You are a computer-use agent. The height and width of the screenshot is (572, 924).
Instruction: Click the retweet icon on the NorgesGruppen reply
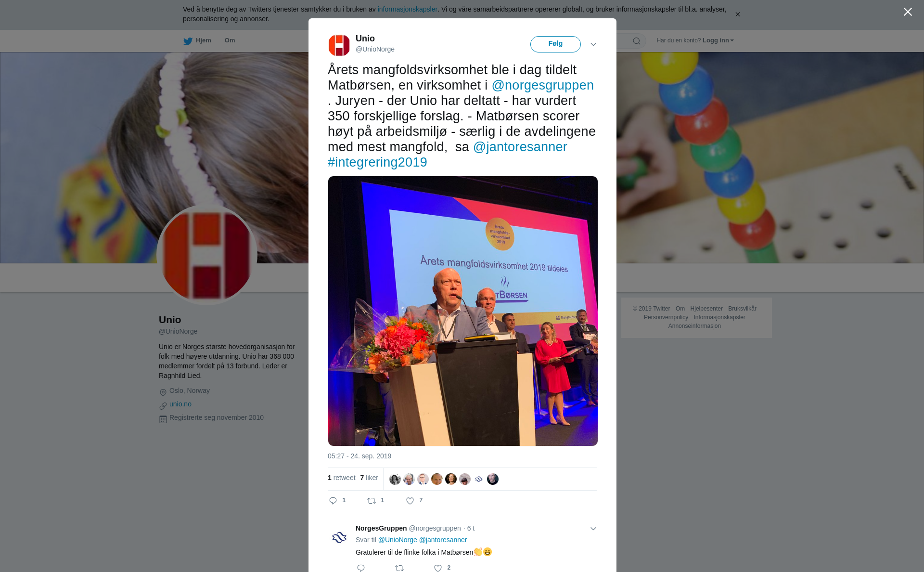point(399,568)
